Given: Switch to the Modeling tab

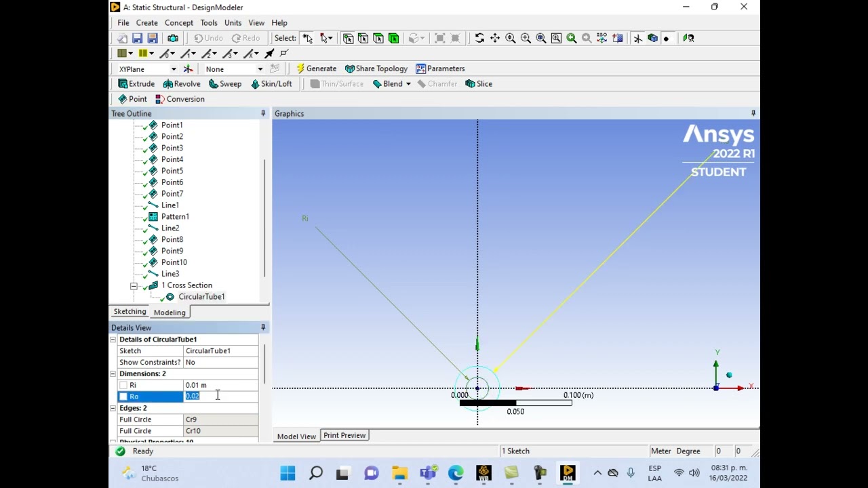Looking at the screenshot, I should tap(170, 312).
